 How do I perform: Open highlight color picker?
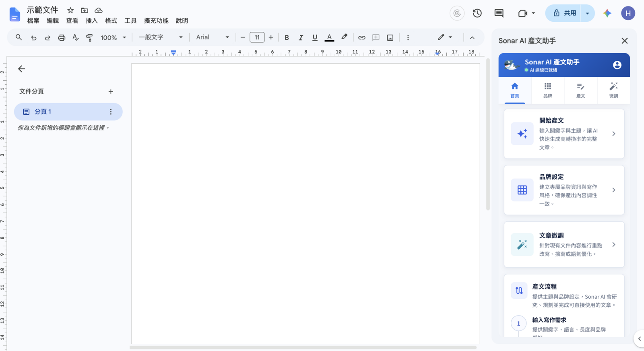tap(344, 37)
